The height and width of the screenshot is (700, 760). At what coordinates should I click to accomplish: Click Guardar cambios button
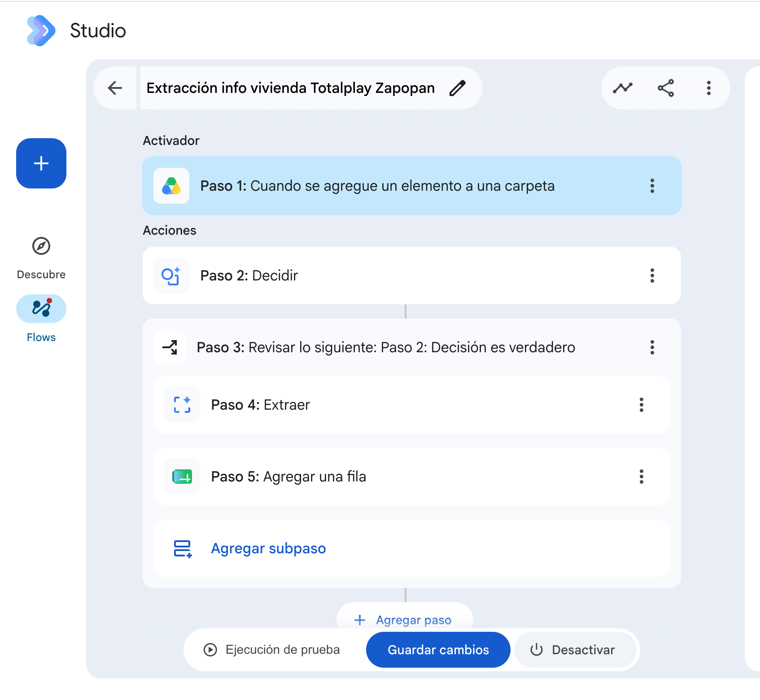tap(438, 650)
